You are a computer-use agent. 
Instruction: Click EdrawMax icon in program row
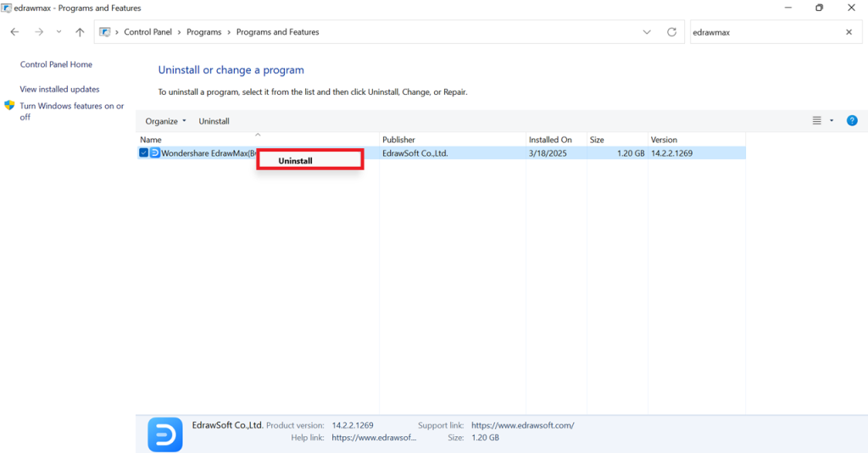155,152
